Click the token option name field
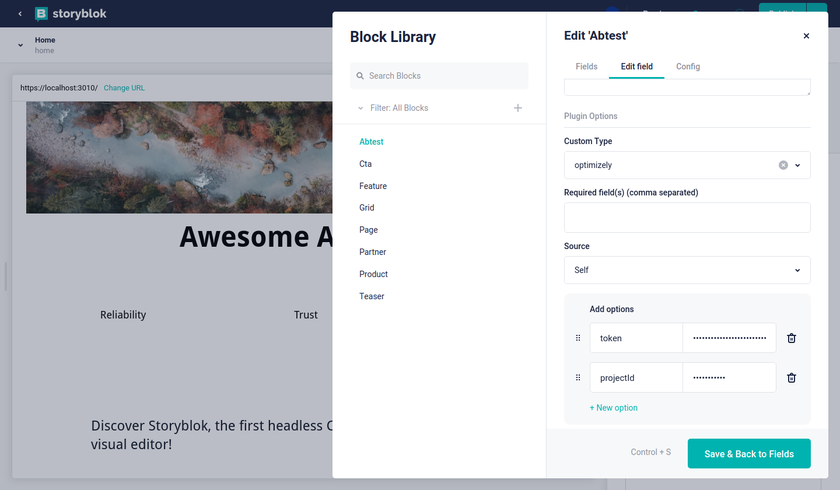840x490 pixels. pos(636,338)
